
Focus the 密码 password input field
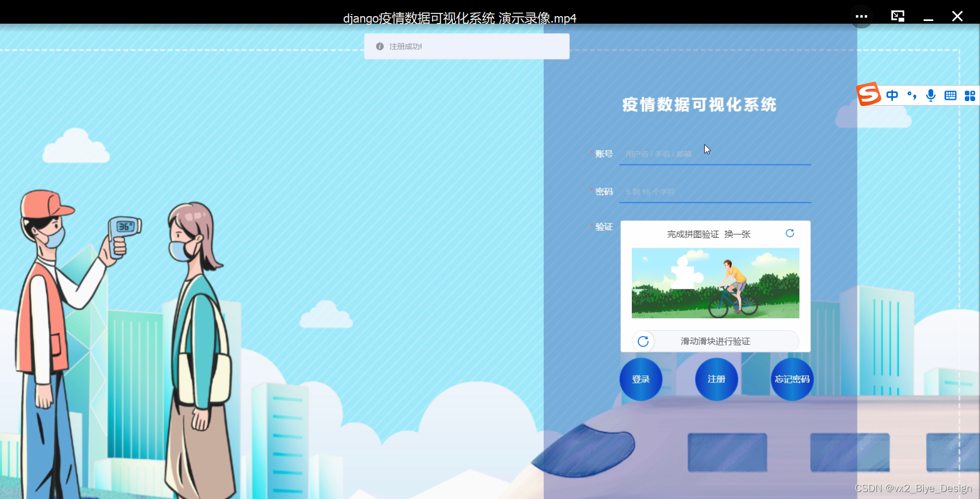tap(715, 192)
